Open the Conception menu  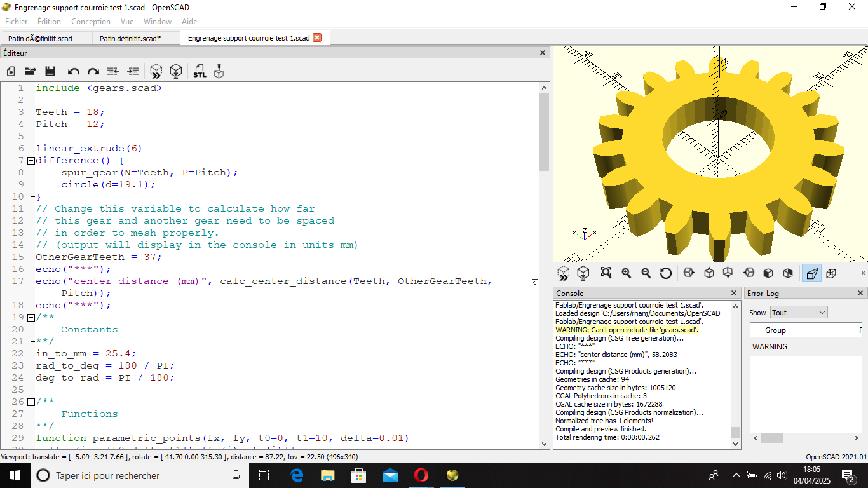coord(91,22)
